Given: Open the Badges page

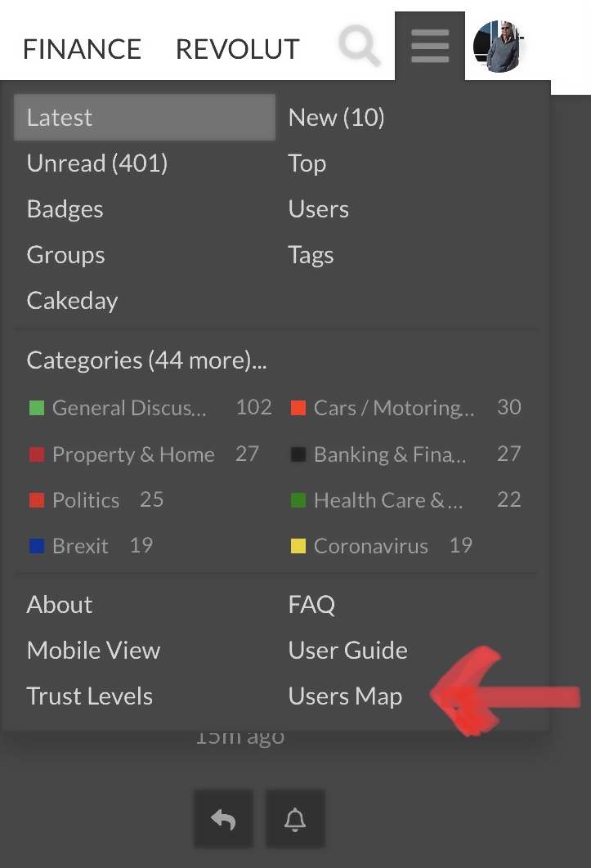Looking at the screenshot, I should [65, 209].
